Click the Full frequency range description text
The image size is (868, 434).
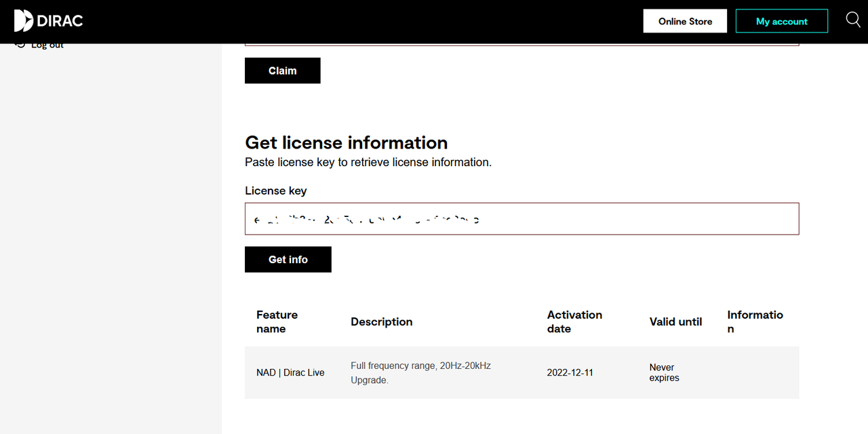click(x=420, y=372)
